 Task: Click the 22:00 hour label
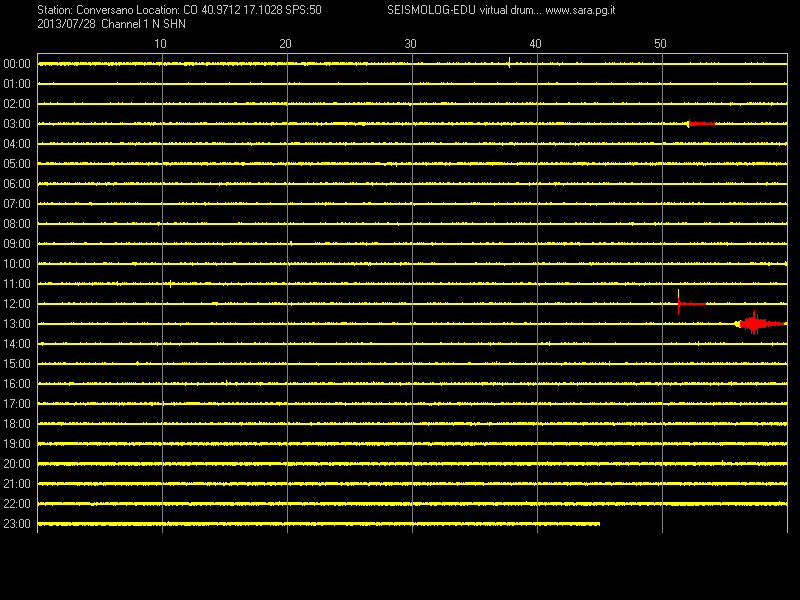pos(17,504)
